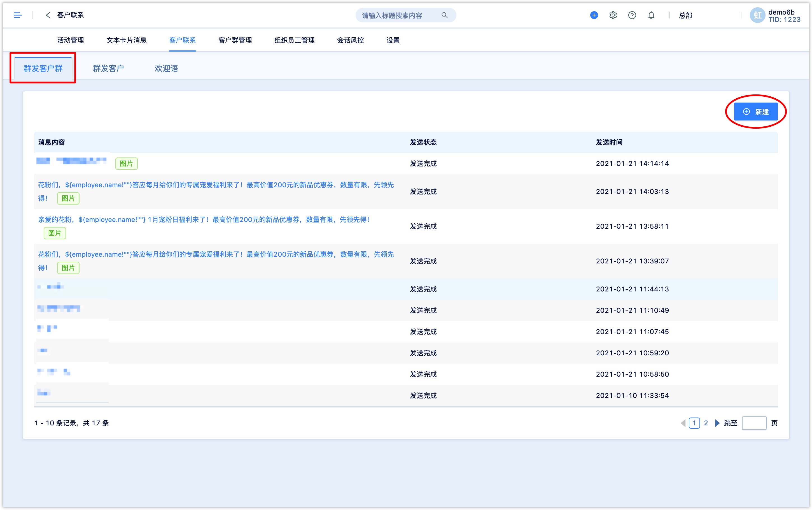Image resolution: width=812 pixels, height=510 pixels.
Task: Open the 设置 menu tab
Action: (393, 40)
